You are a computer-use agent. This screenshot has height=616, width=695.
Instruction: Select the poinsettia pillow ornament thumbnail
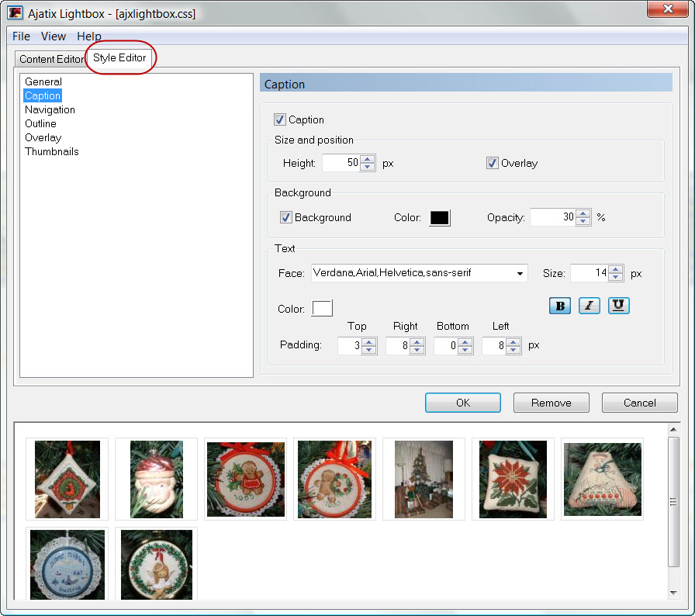pos(513,479)
